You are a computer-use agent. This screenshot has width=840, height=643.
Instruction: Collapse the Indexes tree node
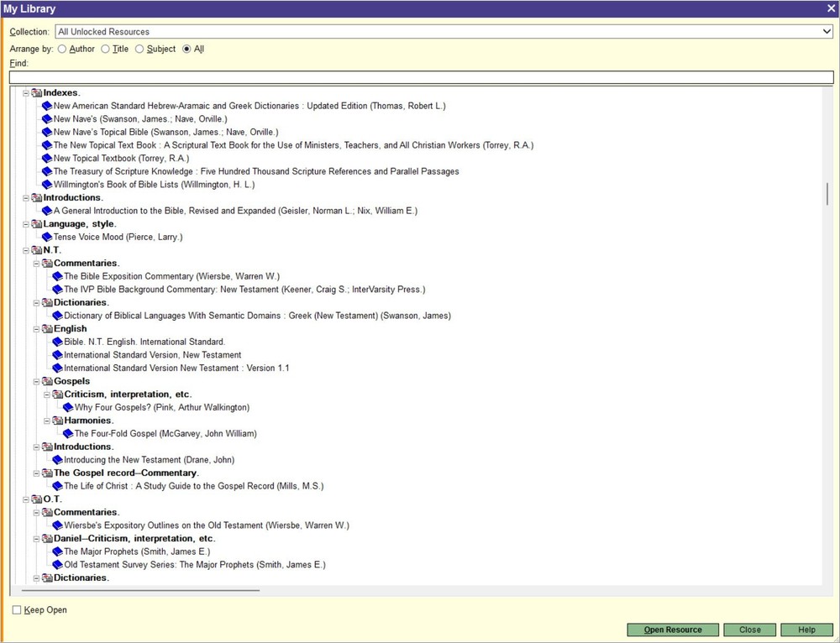point(26,93)
